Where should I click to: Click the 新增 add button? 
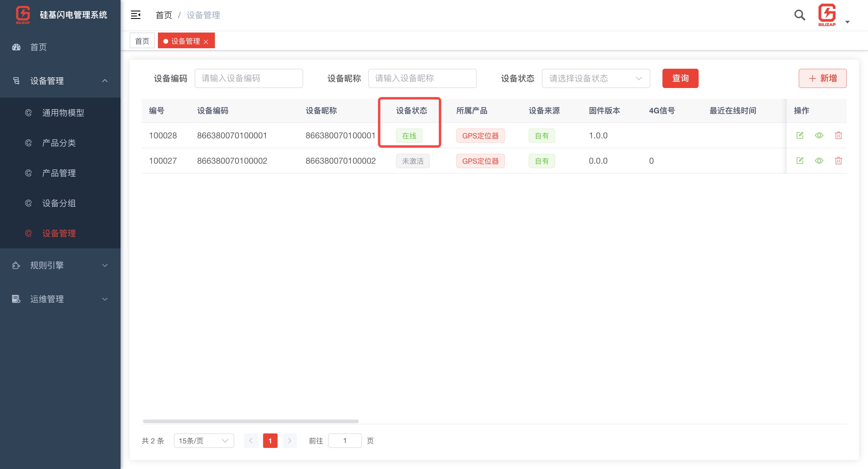click(x=822, y=78)
